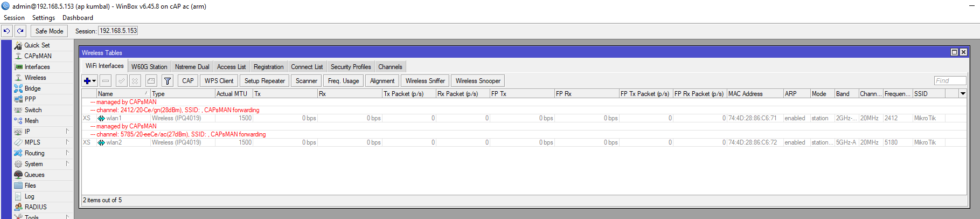Click the Filter funnel icon
The height and width of the screenshot is (219, 980).
[168, 81]
